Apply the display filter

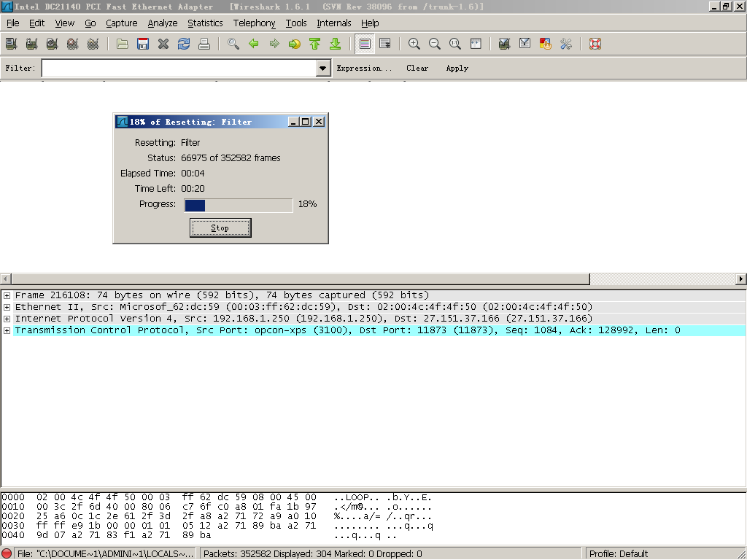point(457,68)
